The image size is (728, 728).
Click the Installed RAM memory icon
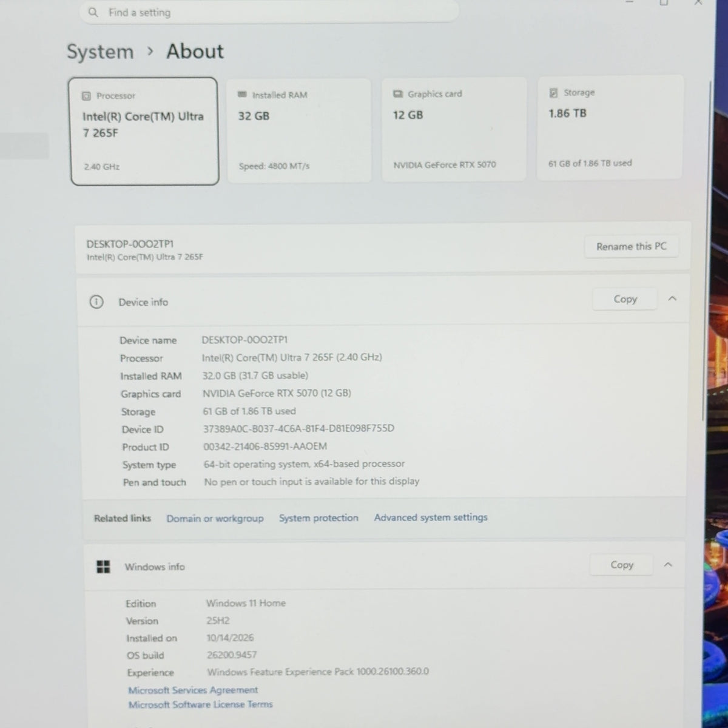tap(242, 95)
